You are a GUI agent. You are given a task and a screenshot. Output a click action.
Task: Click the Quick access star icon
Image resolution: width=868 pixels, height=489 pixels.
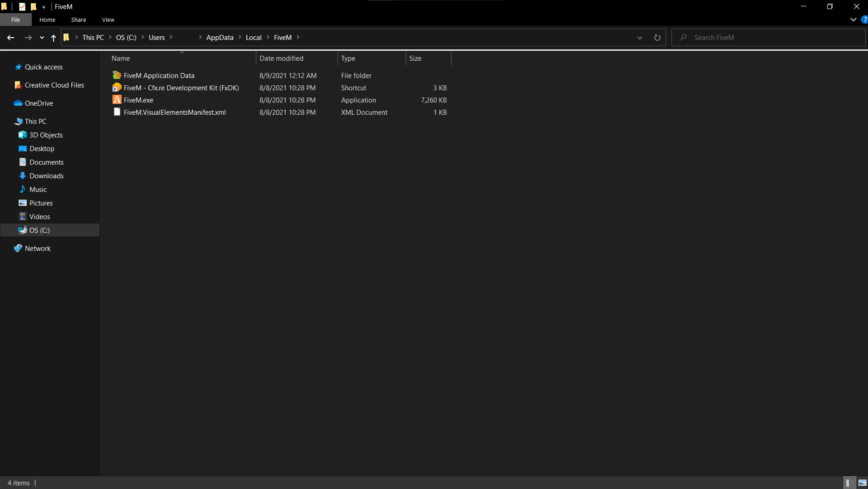18,67
